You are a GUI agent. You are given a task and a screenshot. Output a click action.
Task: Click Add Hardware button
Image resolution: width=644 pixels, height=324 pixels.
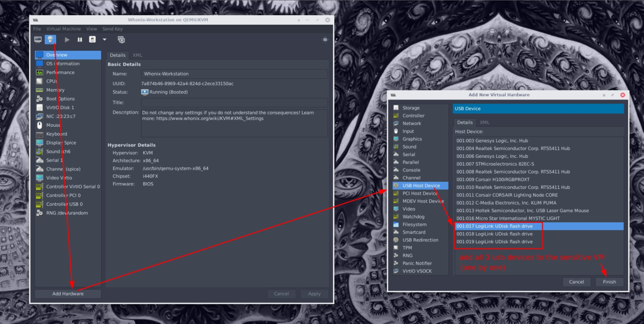68,294
